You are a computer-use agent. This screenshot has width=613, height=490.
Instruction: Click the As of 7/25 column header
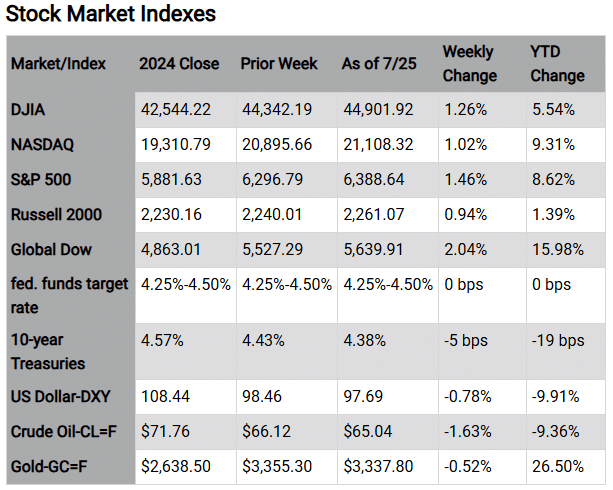pos(378,64)
